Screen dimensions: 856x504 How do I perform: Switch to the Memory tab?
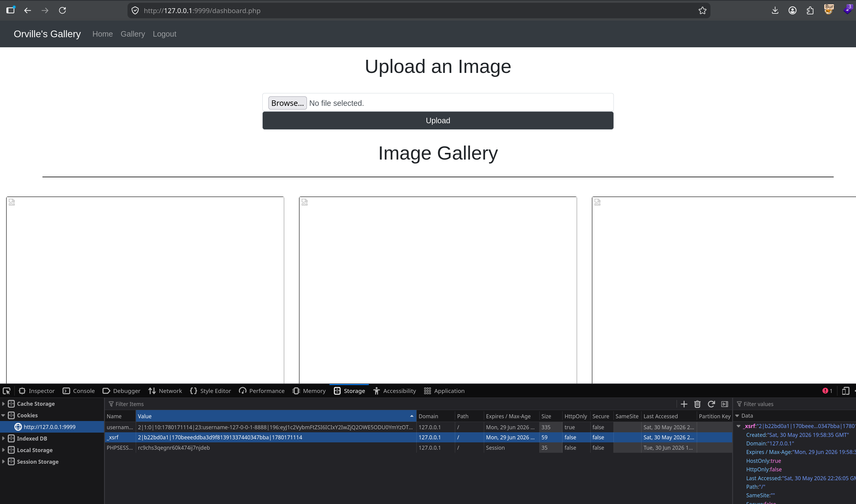(x=309, y=391)
